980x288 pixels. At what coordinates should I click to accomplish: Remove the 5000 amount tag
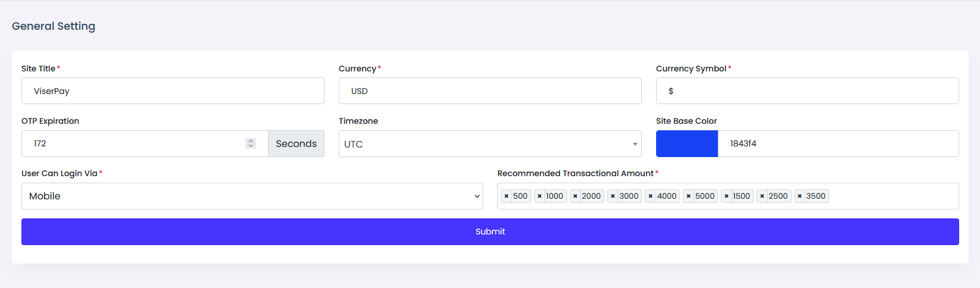tap(689, 196)
